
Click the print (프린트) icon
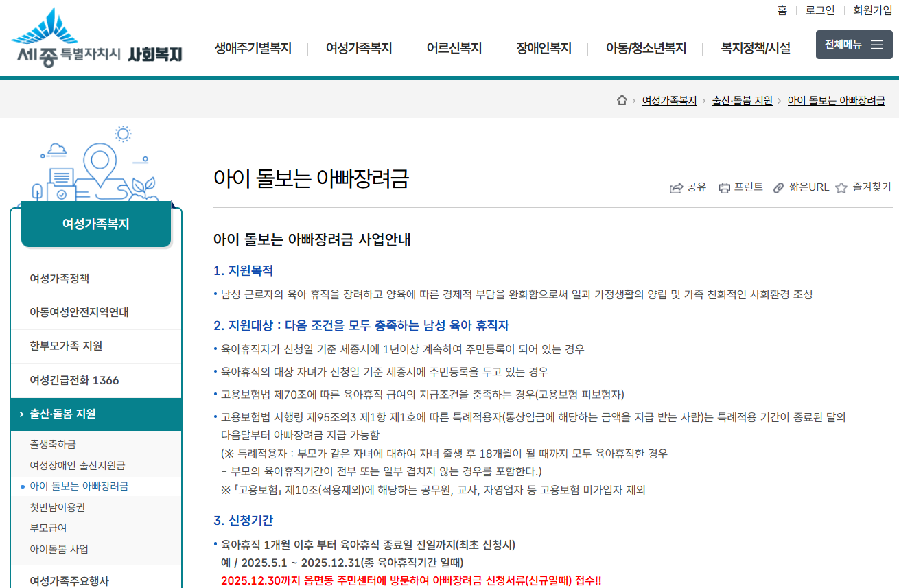(724, 187)
